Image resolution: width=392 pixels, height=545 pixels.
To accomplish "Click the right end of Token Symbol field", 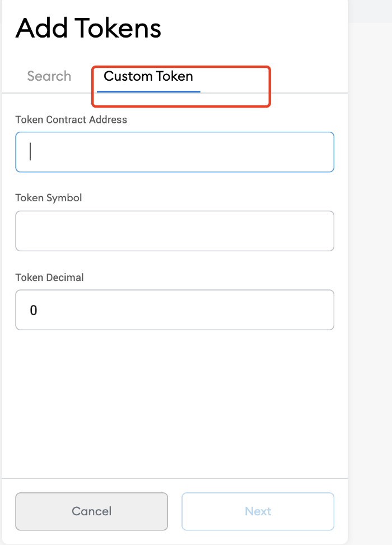I will [x=323, y=231].
